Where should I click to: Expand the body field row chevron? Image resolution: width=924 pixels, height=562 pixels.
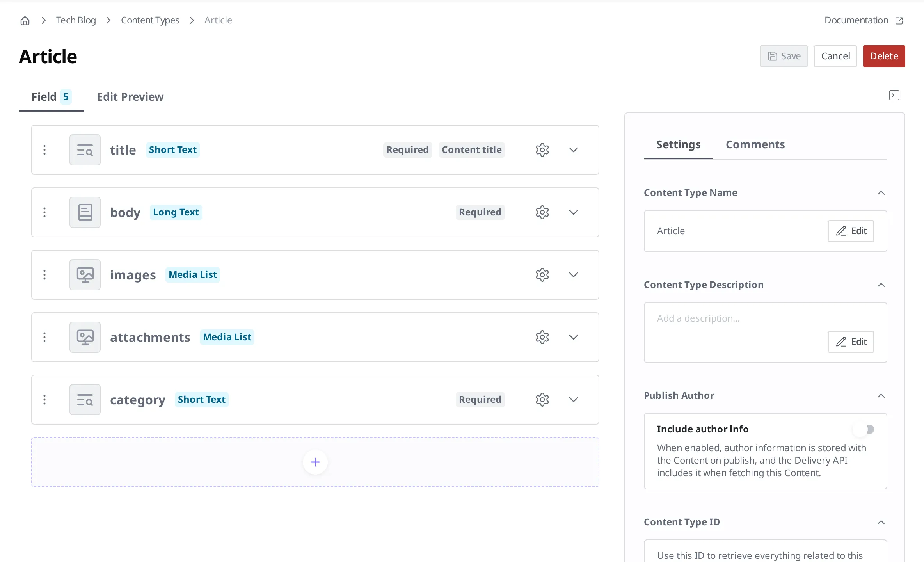click(574, 212)
